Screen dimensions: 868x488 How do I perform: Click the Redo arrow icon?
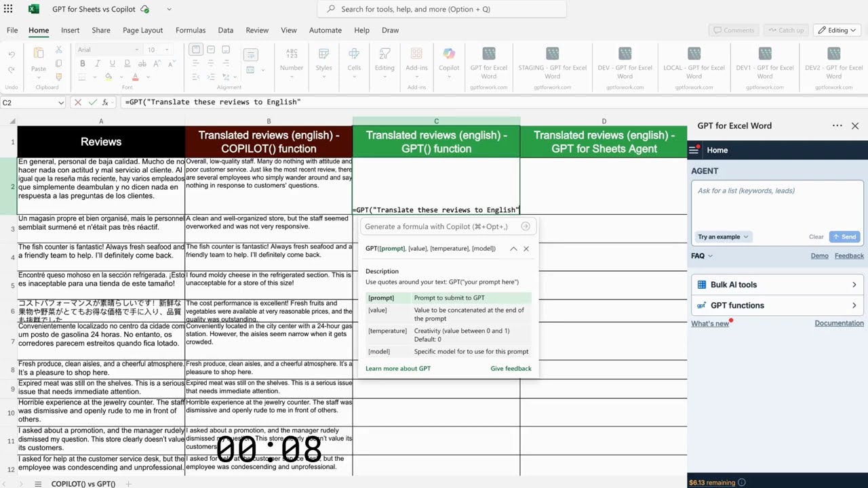12,70
